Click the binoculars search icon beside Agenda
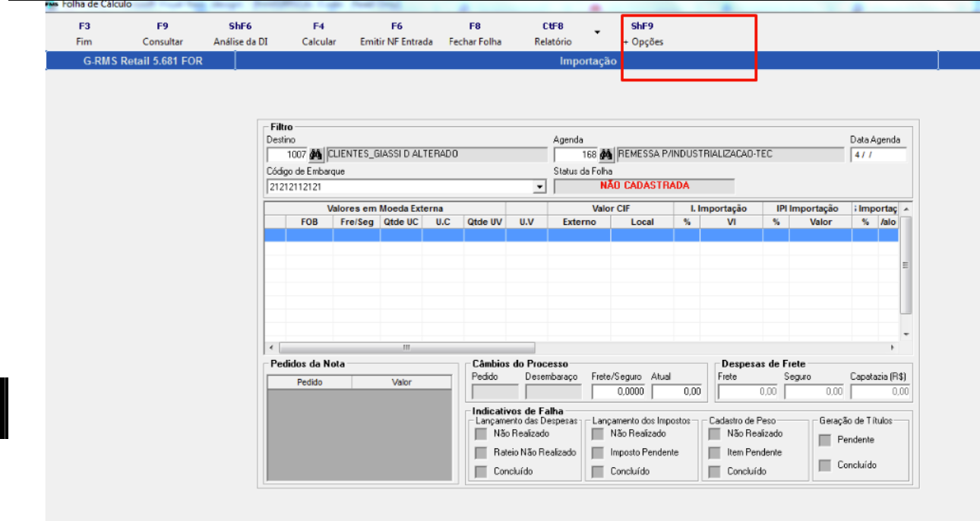 tap(606, 154)
